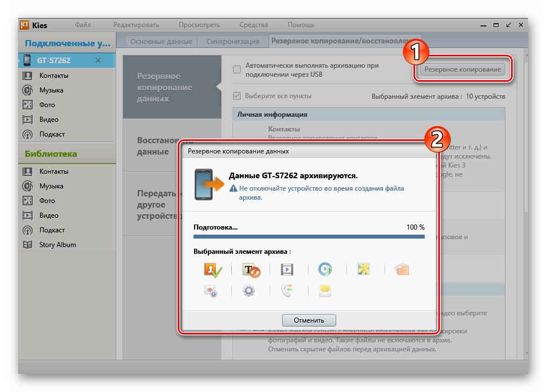The image size is (546, 392).
Task: Click the photo flower icon in archive items
Action: [363, 269]
